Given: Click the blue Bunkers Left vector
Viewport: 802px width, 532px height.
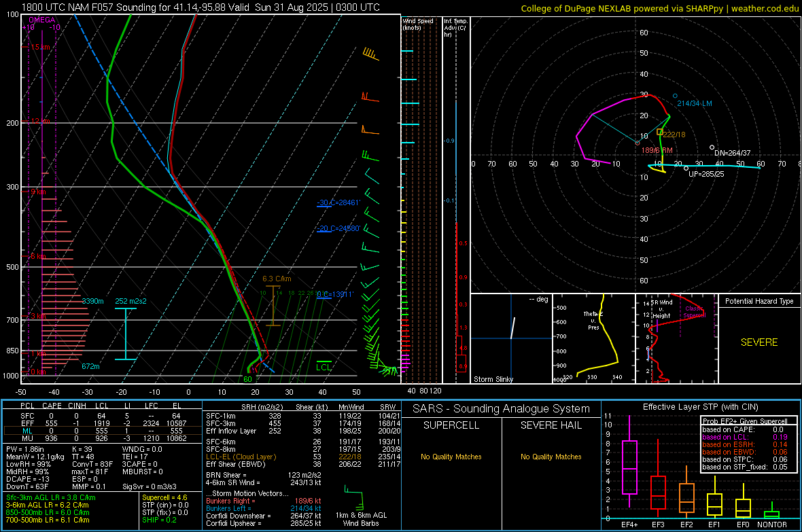Looking at the screenshot, I should 264,508.
